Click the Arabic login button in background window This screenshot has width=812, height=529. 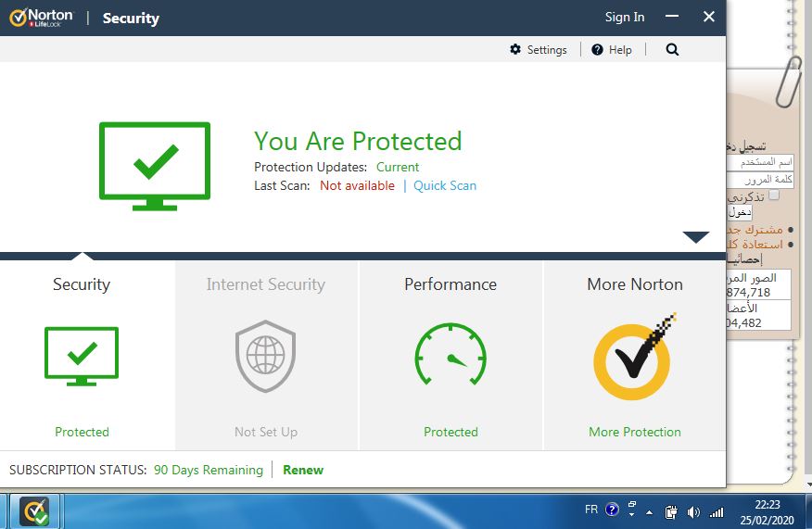point(740,212)
